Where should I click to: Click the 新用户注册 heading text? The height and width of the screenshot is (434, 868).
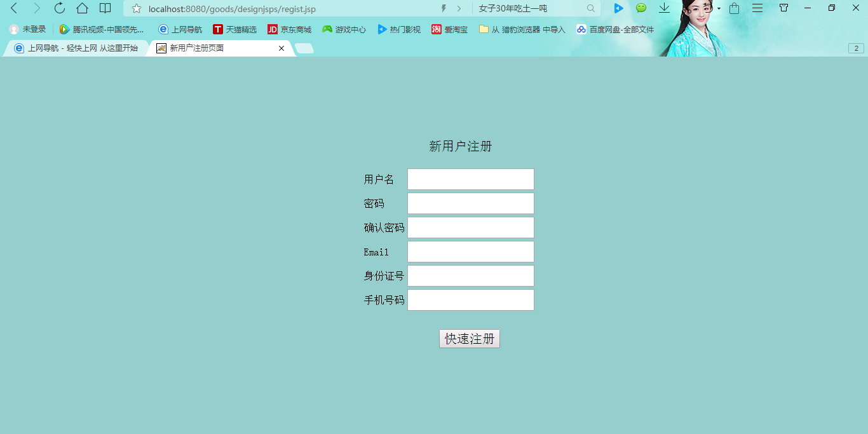[x=461, y=147]
